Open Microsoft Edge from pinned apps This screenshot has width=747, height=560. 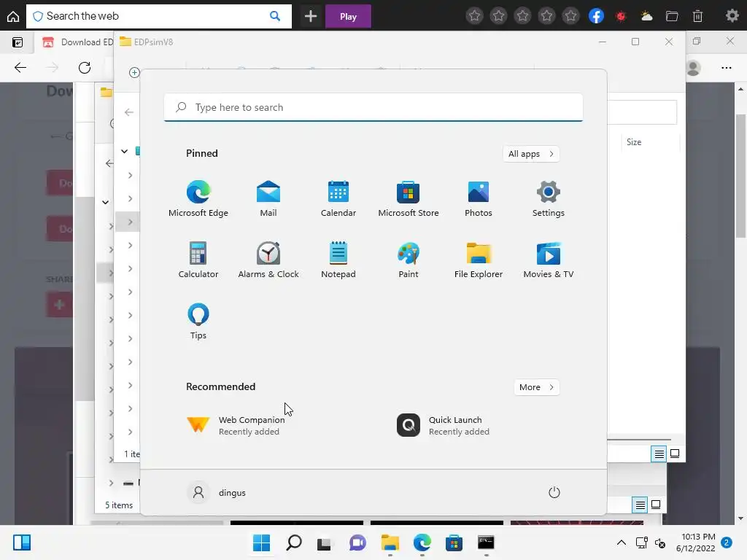click(x=198, y=199)
